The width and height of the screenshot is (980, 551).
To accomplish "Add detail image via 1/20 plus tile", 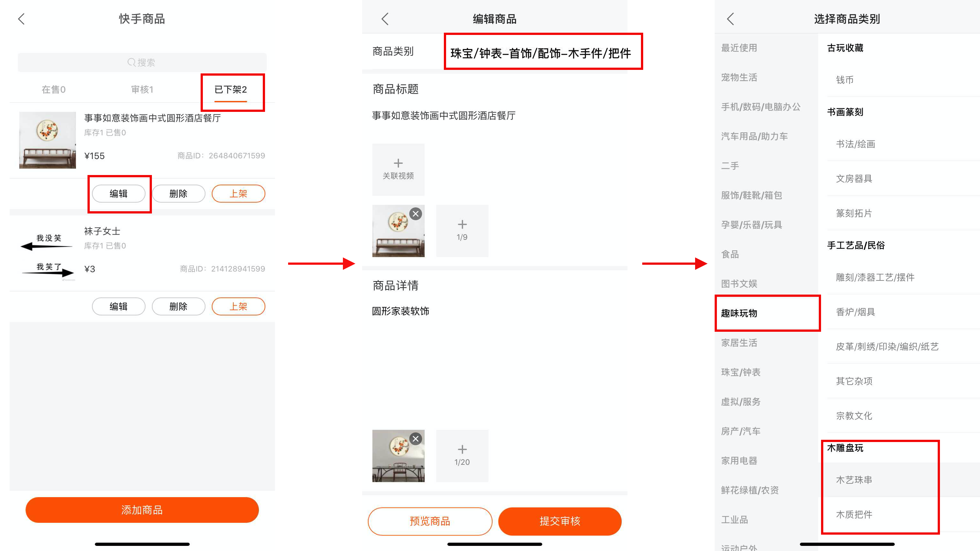I will coord(462,455).
